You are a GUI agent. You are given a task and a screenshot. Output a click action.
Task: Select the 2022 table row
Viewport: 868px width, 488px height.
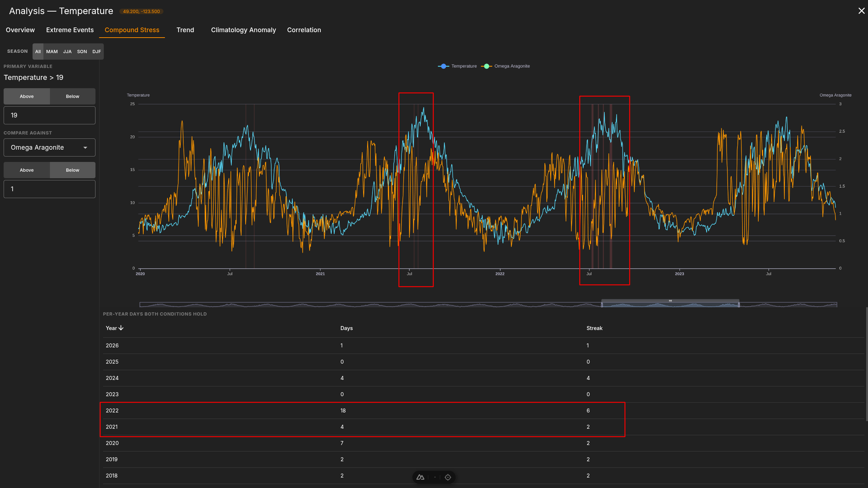tap(483, 411)
